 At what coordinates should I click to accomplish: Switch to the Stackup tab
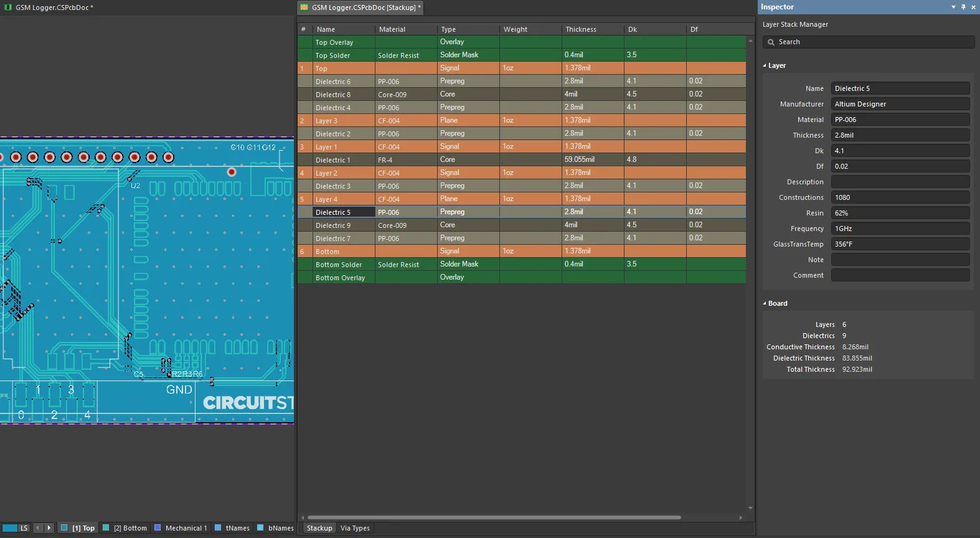[x=319, y=528]
